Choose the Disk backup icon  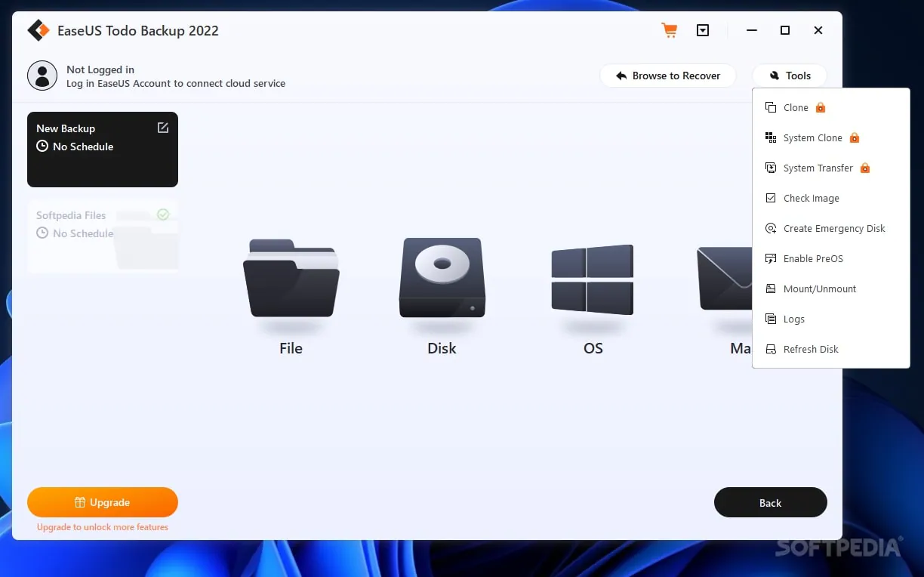tap(442, 277)
